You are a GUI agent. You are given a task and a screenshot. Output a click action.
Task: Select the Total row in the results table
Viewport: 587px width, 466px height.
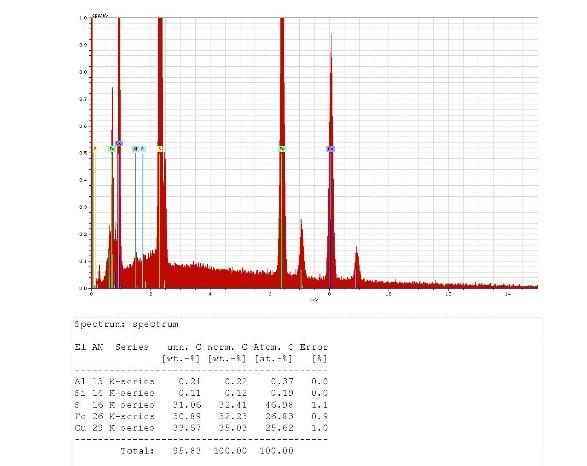pyautogui.click(x=207, y=451)
